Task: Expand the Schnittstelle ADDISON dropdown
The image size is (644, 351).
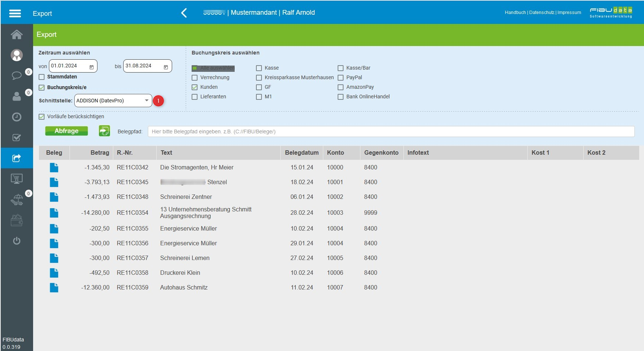Action: 146,101
